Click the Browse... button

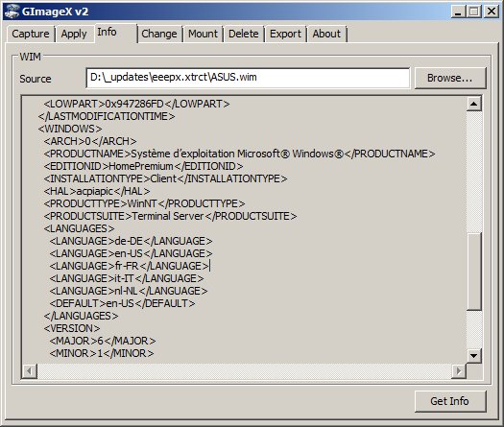(x=450, y=78)
